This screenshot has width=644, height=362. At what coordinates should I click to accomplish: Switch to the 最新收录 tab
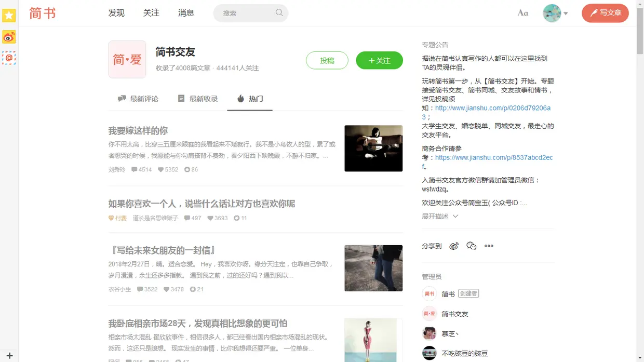[x=198, y=98]
